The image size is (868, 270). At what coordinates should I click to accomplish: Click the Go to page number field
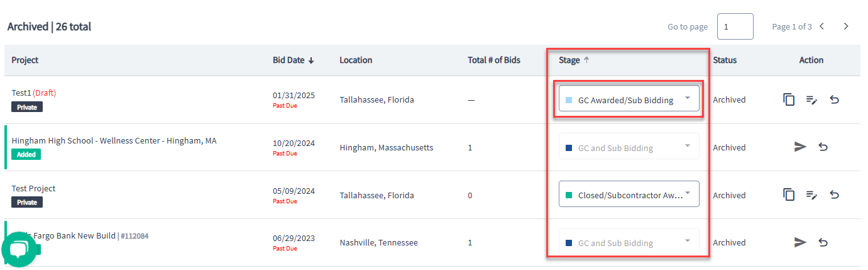(735, 26)
